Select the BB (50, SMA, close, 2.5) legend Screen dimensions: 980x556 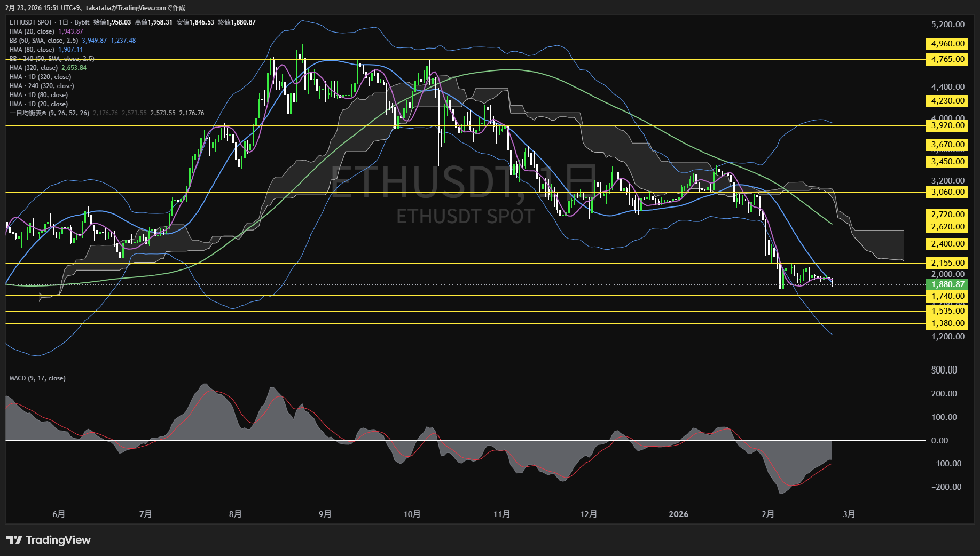point(44,41)
